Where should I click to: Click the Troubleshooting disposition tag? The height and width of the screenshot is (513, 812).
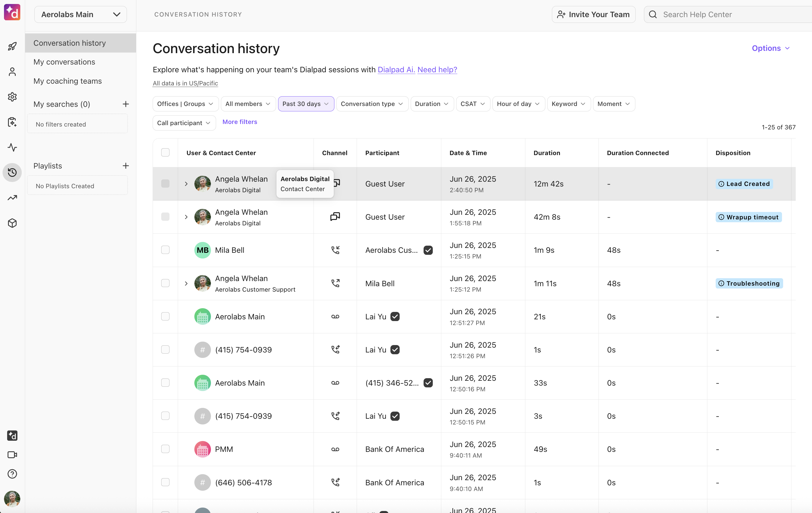click(x=749, y=283)
